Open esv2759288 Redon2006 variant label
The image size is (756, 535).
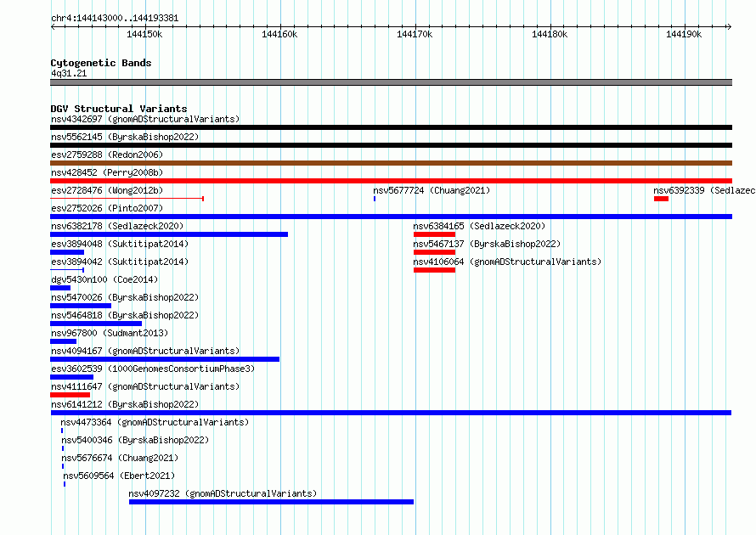[107, 155]
